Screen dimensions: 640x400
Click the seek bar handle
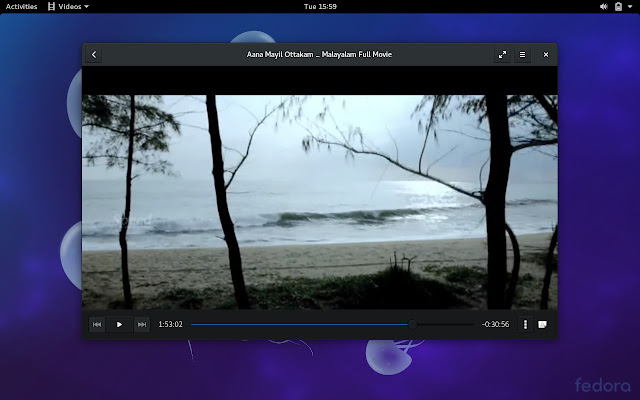pos(413,324)
